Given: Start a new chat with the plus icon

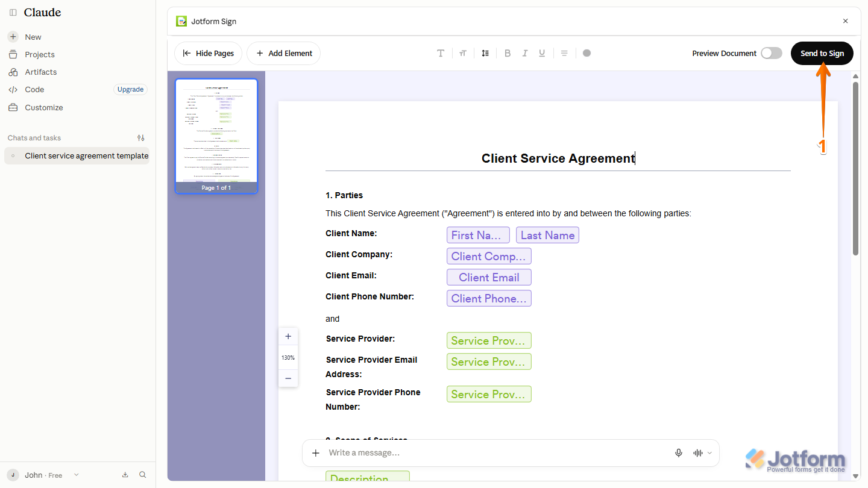Looking at the screenshot, I should tap(13, 37).
